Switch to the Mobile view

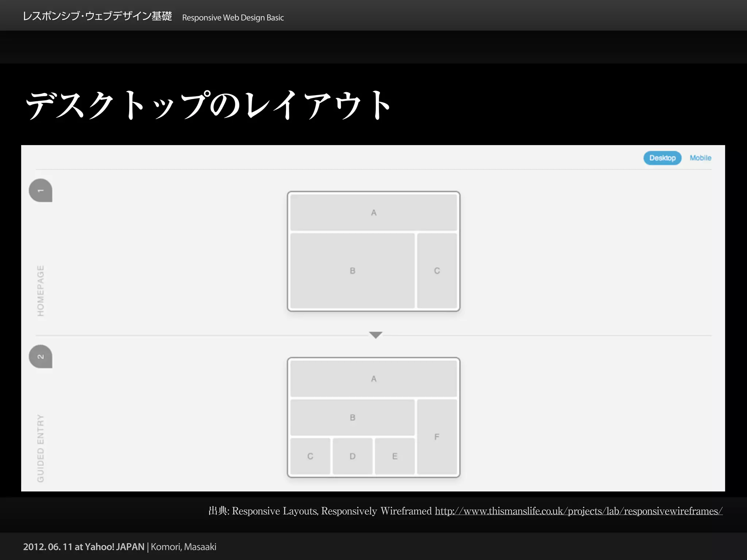(700, 158)
